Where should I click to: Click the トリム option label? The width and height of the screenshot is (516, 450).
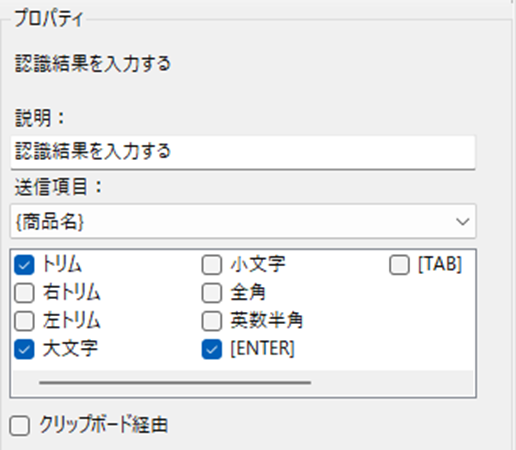tap(62, 265)
